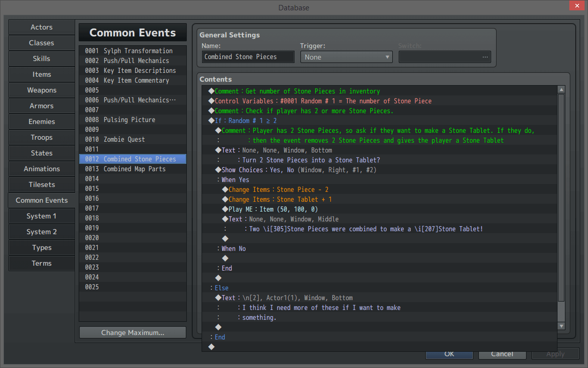
Task: Open the Armors tab
Action: pyautogui.click(x=42, y=106)
